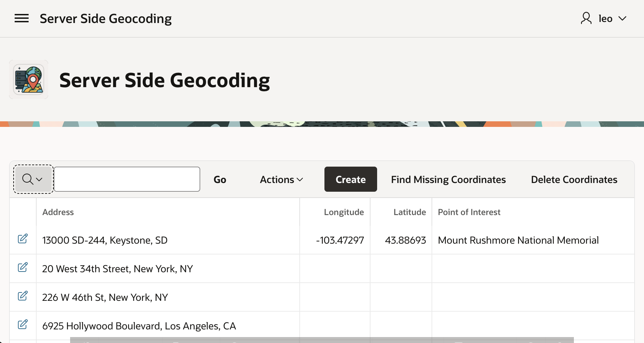Screen dimensions: 644x343
Task: Edit the 13000 SD-244 Keystone row
Action: click(23, 239)
